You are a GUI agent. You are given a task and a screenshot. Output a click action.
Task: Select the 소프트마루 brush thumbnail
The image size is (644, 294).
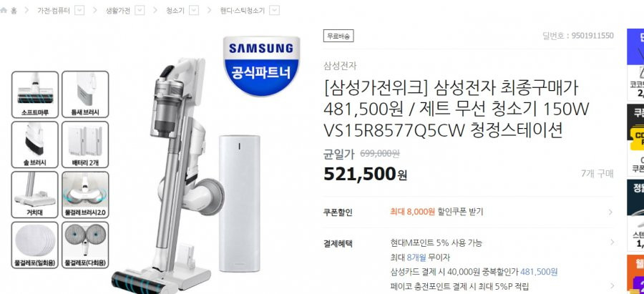tap(35, 94)
